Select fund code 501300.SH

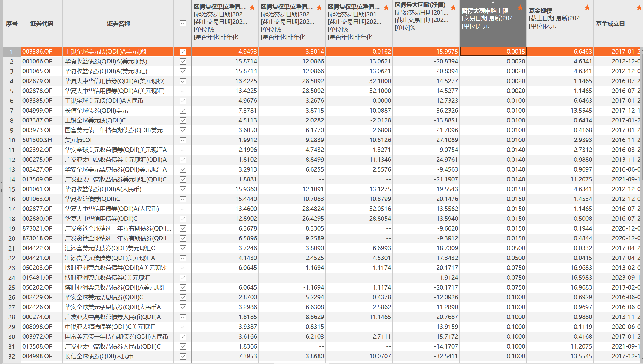point(37,140)
